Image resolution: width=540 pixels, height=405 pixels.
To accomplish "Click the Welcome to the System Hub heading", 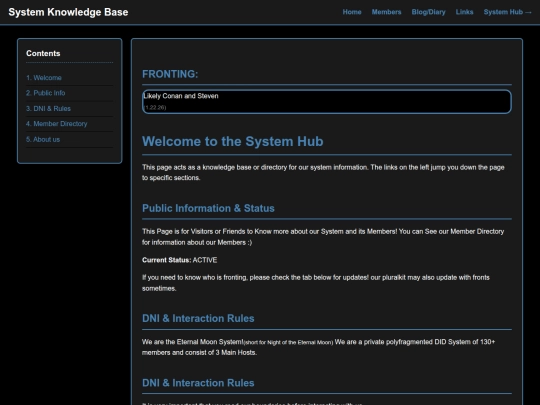I will tap(232, 141).
